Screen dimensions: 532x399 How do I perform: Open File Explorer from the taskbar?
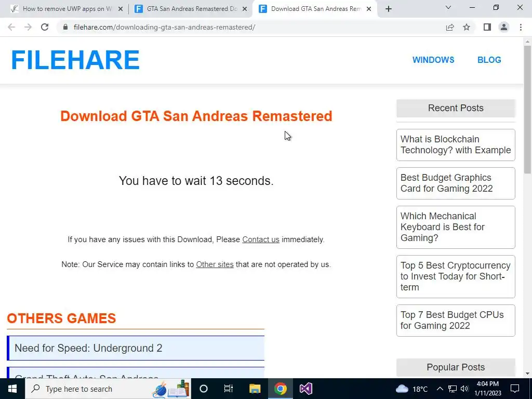click(255, 389)
